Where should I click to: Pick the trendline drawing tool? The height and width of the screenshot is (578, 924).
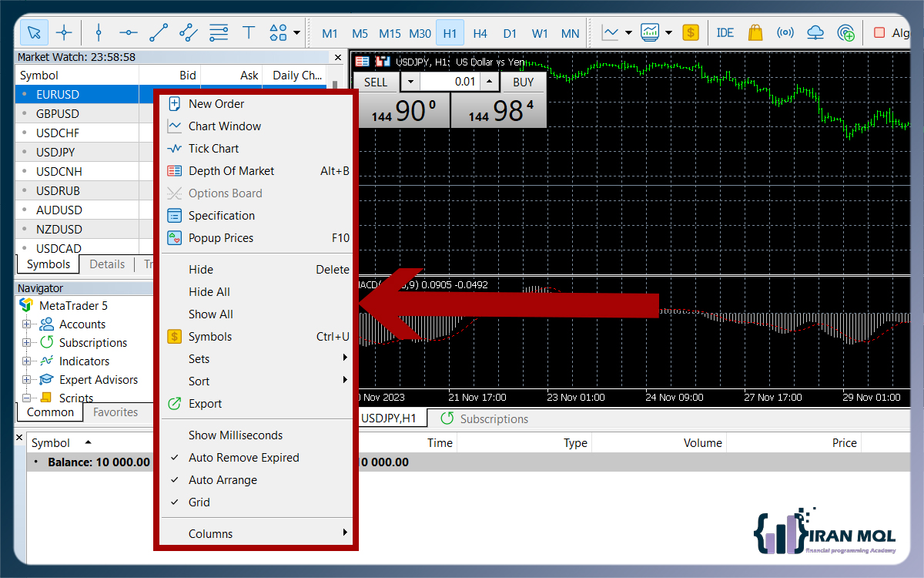(x=159, y=32)
